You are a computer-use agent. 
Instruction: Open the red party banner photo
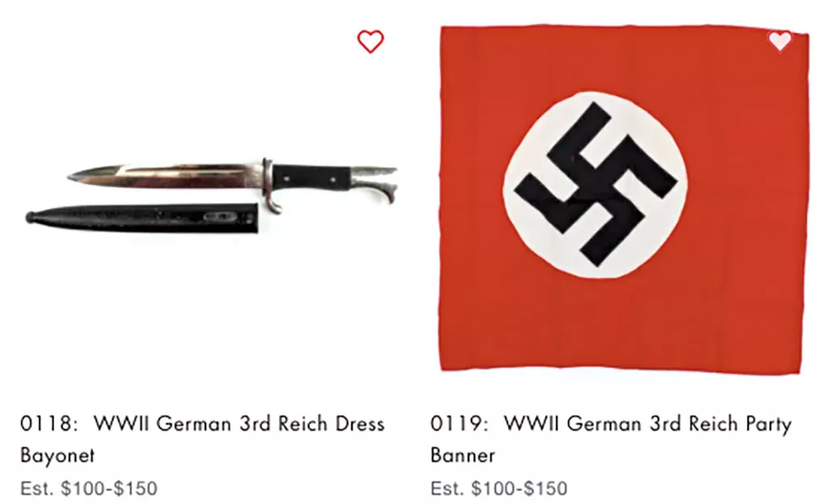[x=624, y=200]
